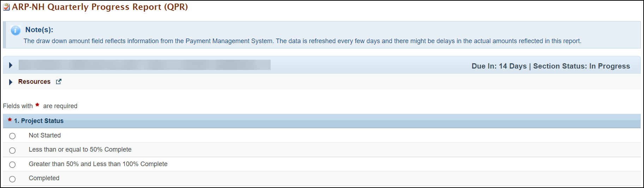Click the ARP-NH Quarterly Progress Report title
Image resolution: width=644 pixels, height=188 pixels.
(100, 7)
